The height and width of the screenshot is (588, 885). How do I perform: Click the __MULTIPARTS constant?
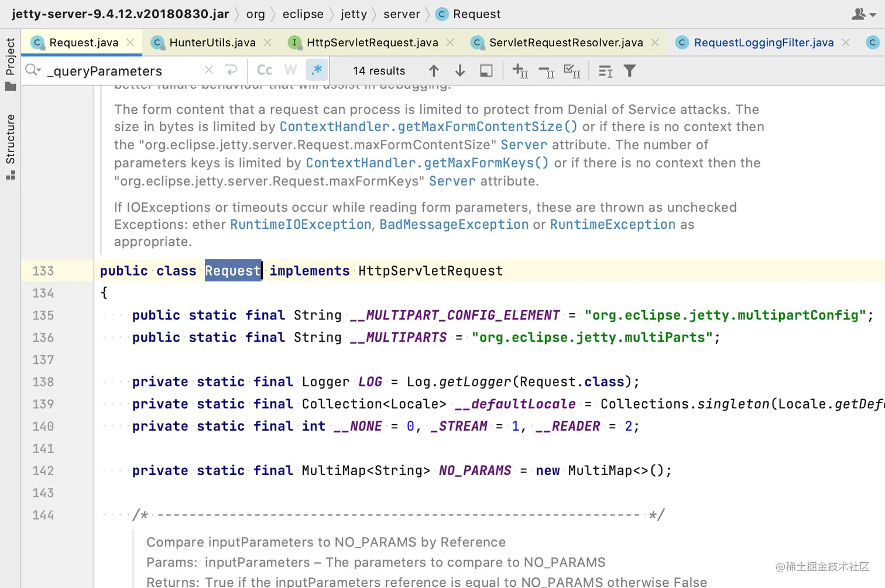(399, 338)
